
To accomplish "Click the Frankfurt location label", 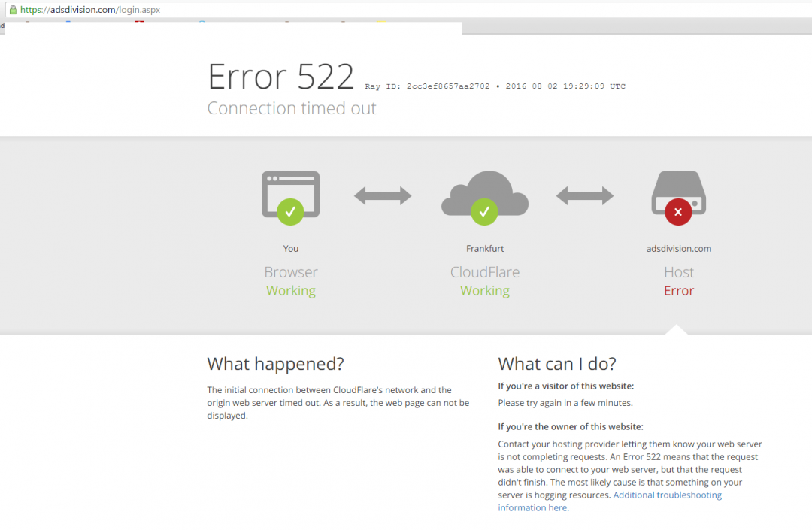I will pyautogui.click(x=484, y=249).
